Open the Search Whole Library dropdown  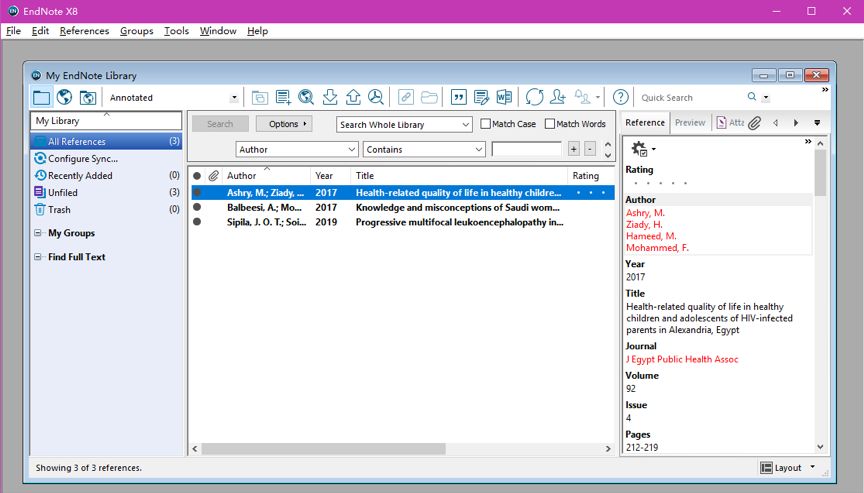pos(466,124)
